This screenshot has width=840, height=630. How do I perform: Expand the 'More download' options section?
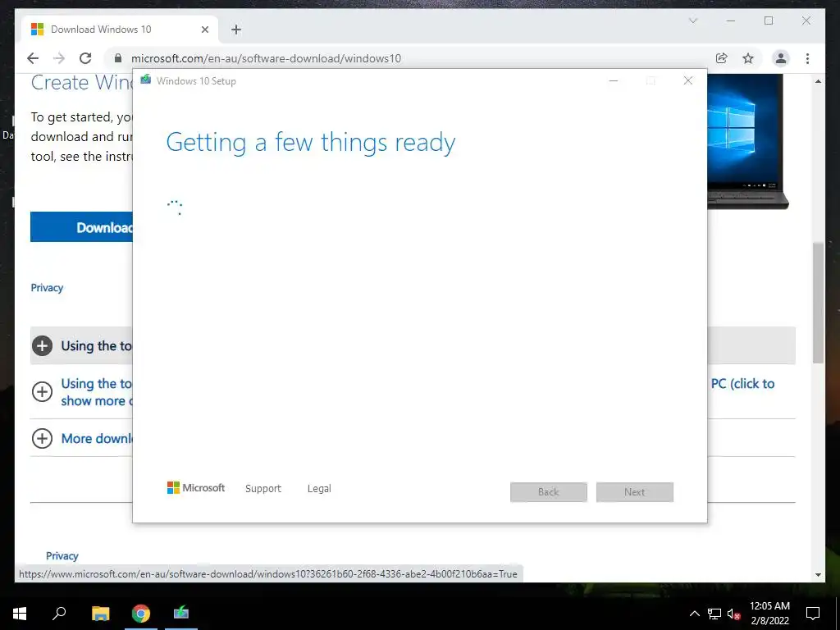click(x=81, y=438)
